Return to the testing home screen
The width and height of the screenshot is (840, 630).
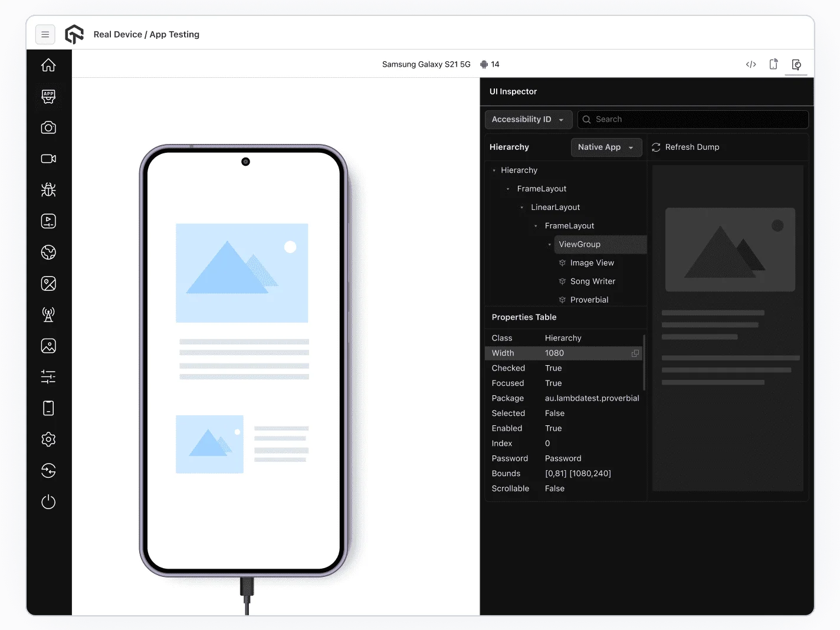(x=48, y=65)
